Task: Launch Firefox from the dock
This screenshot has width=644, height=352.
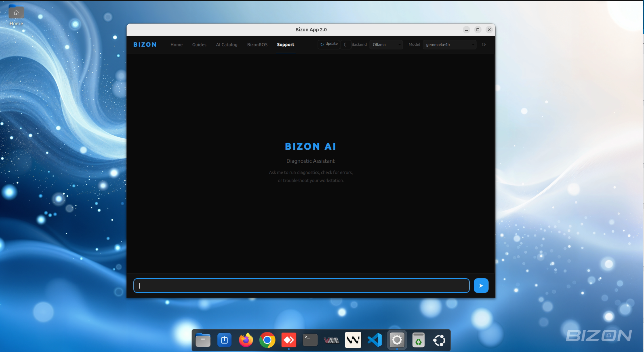Action: point(246,340)
